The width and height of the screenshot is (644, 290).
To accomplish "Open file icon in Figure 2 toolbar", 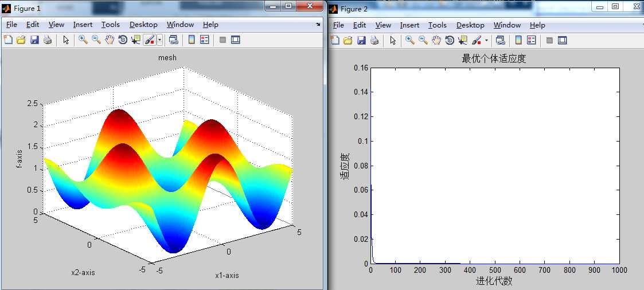I will [x=348, y=40].
